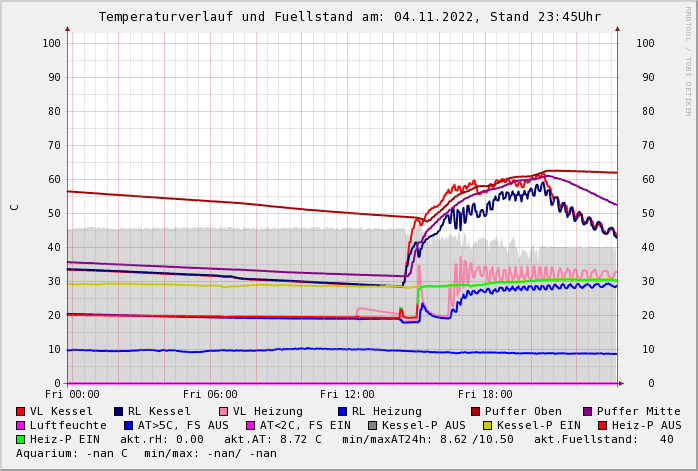Viewport: 698px width, 471px height.
Task: Click the AT<2C, FS EIN swatch
Action: 251,425
